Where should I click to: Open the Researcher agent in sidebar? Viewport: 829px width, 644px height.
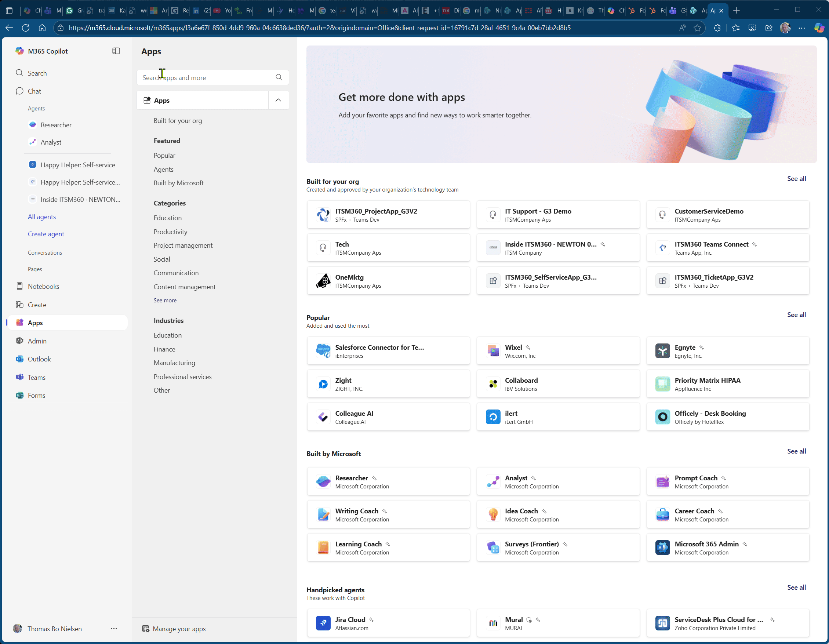pos(56,125)
